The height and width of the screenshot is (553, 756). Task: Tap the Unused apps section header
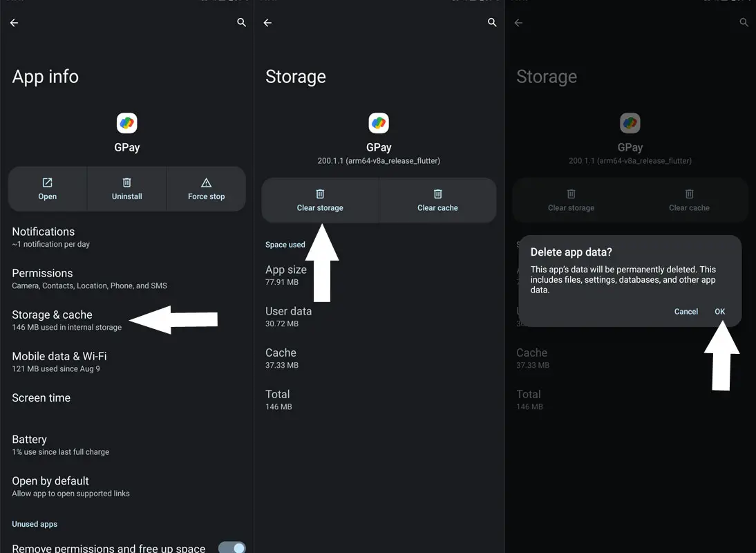point(35,524)
